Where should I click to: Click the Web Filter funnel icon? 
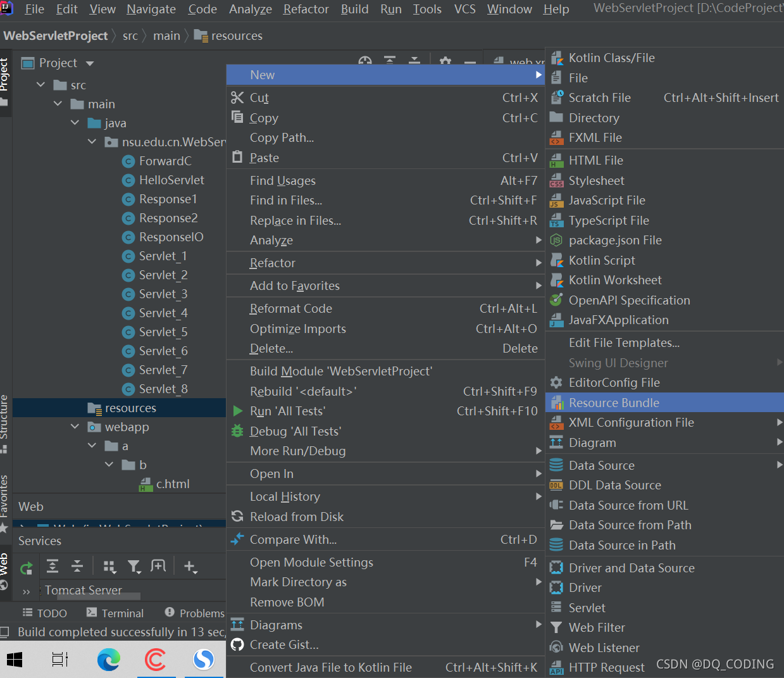tap(557, 627)
